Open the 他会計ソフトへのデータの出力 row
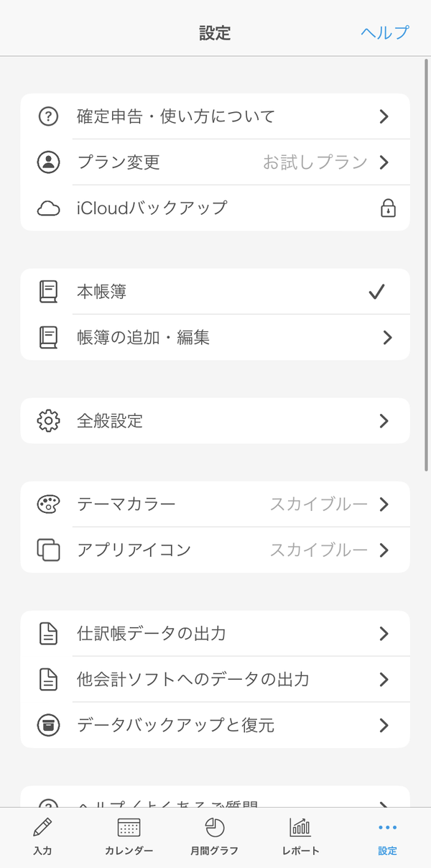The width and height of the screenshot is (431, 868). 215,680
